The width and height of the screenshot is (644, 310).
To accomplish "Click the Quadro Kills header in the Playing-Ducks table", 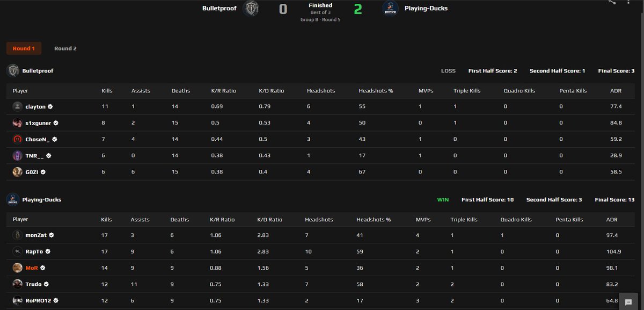I will (x=516, y=219).
